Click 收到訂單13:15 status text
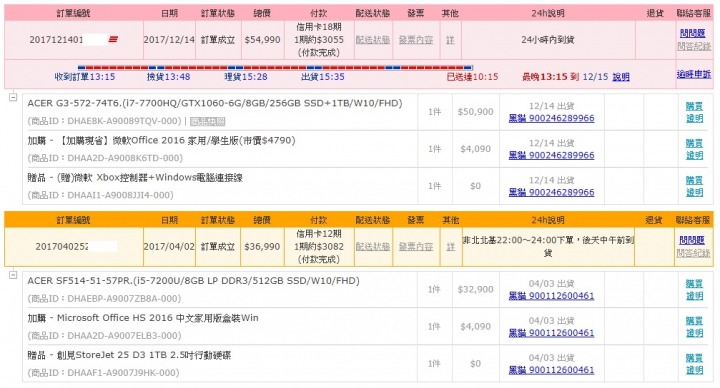Image resolution: width=720 pixels, height=388 pixels. [85, 77]
